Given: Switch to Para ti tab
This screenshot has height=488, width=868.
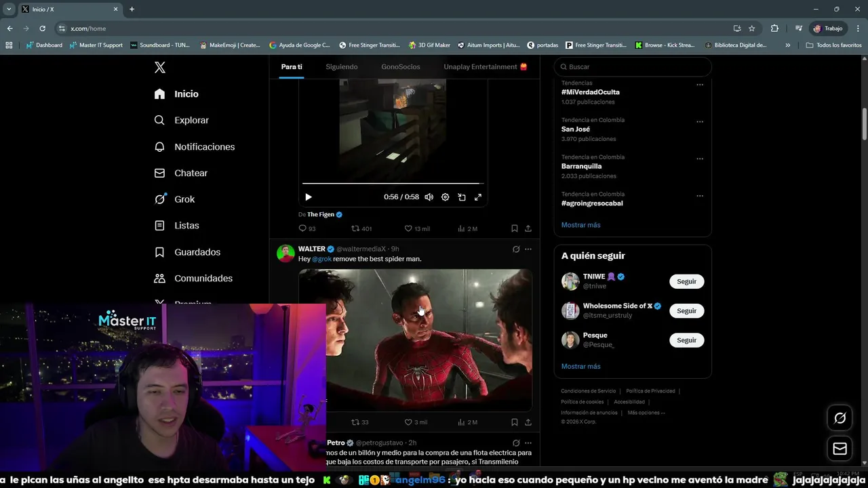Looking at the screenshot, I should tap(292, 66).
